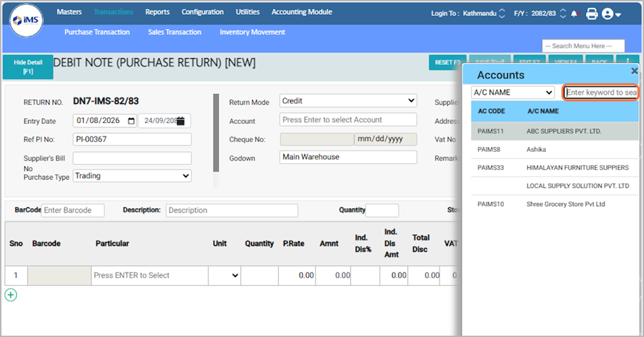Open the Reports menu

click(x=157, y=12)
